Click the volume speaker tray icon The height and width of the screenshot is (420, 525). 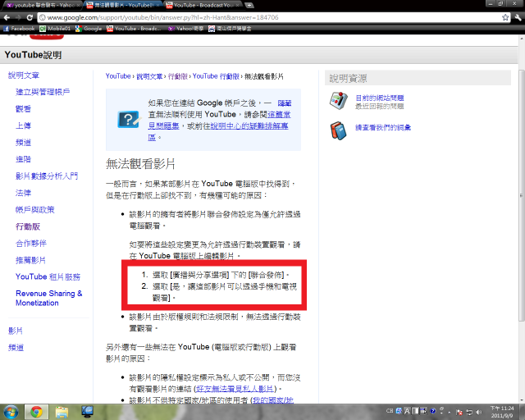tap(479, 413)
